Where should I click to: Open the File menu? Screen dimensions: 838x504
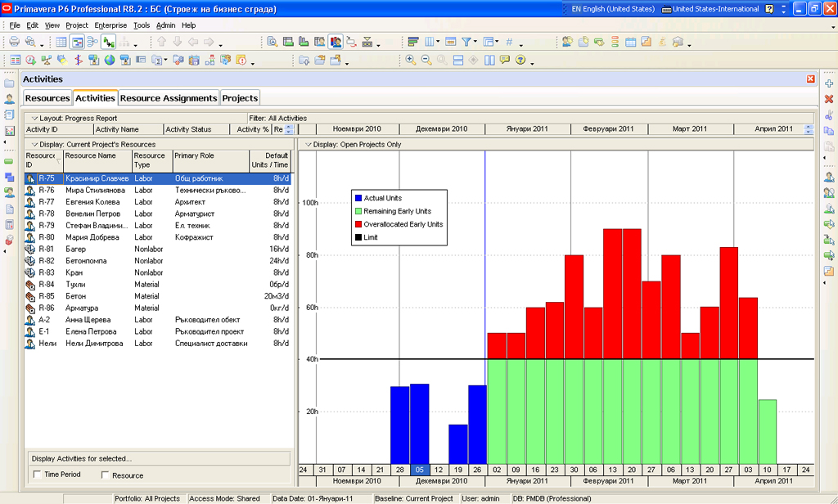click(x=15, y=25)
